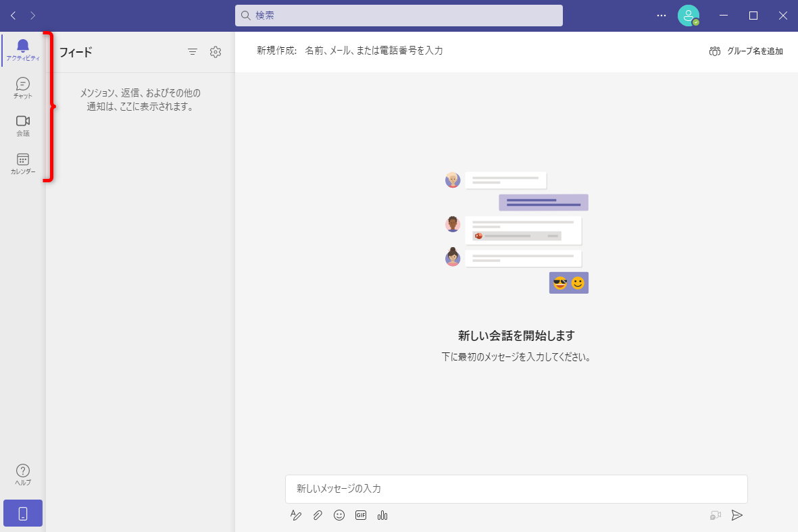Open rich text formatting options

pyautogui.click(x=296, y=515)
